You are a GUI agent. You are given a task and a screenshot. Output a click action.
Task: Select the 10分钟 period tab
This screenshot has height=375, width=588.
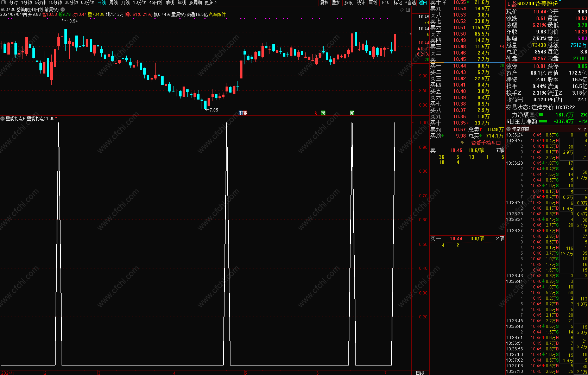pos(140,2)
